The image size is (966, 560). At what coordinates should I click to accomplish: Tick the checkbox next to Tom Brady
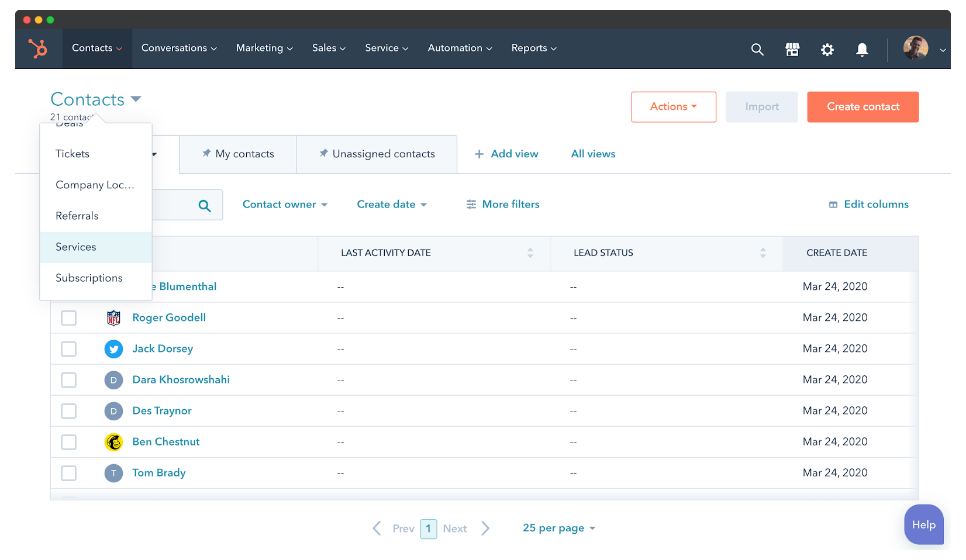pyautogui.click(x=69, y=473)
